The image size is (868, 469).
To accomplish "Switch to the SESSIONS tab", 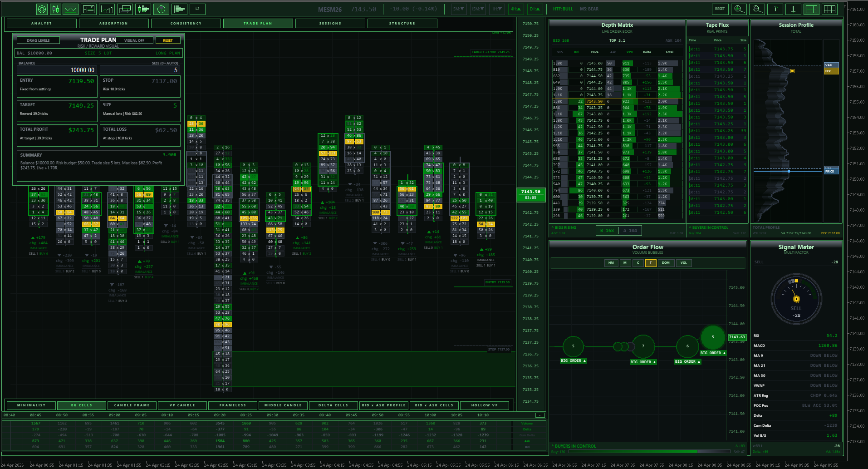I will click(x=330, y=23).
